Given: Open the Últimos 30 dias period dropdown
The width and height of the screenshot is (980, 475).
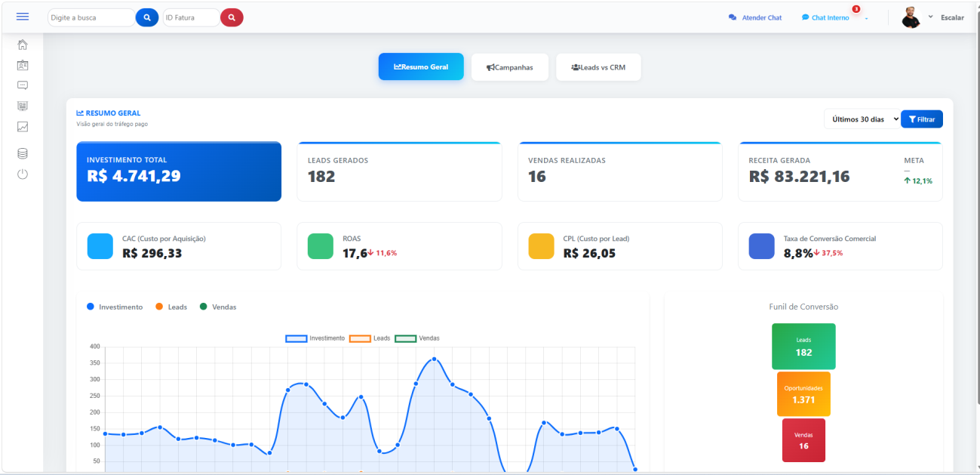Looking at the screenshot, I should (x=862, y=119).
